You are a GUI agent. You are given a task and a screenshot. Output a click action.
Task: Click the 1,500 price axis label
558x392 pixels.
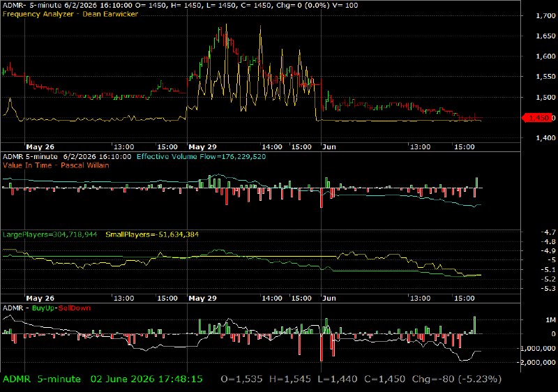(545, 97)
